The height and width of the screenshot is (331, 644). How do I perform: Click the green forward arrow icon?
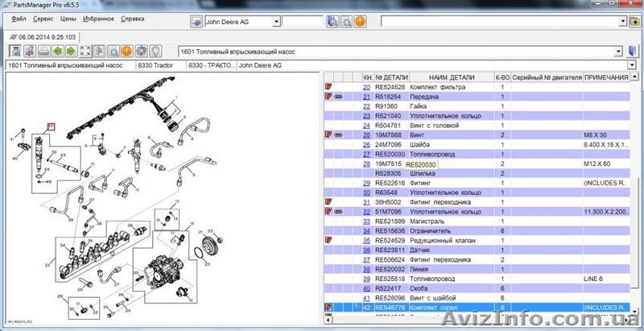69,51
